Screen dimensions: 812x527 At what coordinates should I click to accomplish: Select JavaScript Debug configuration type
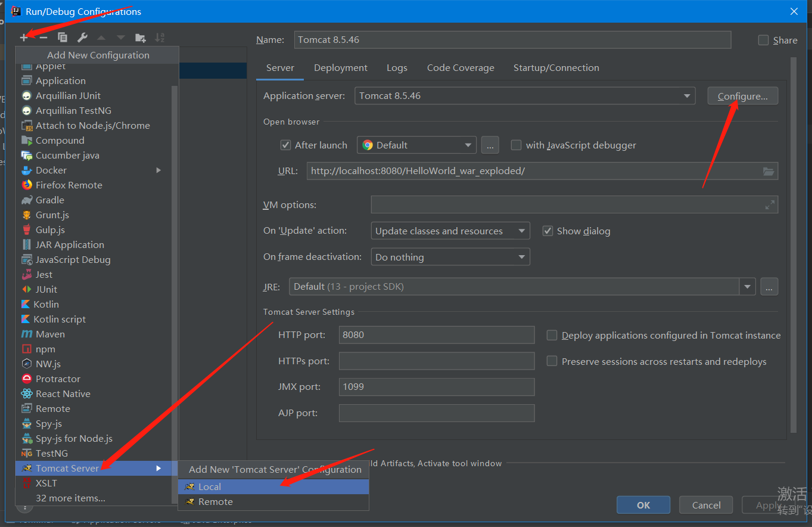click(x=94, y=259)
